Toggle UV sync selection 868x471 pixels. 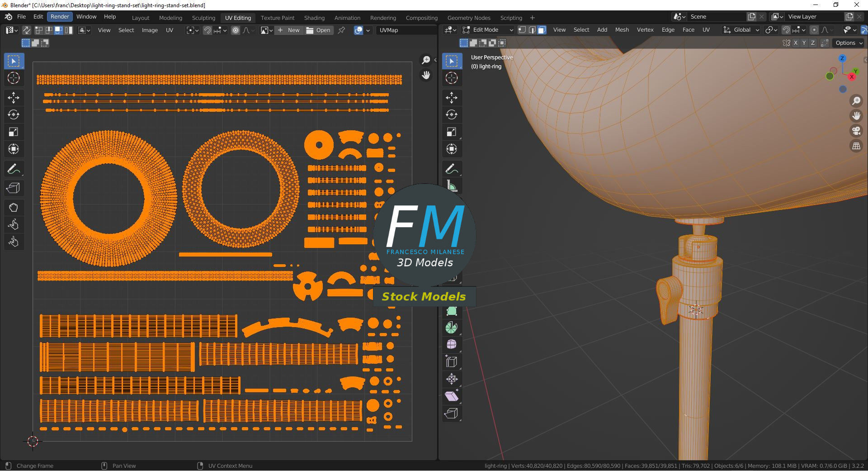(27, 30)
